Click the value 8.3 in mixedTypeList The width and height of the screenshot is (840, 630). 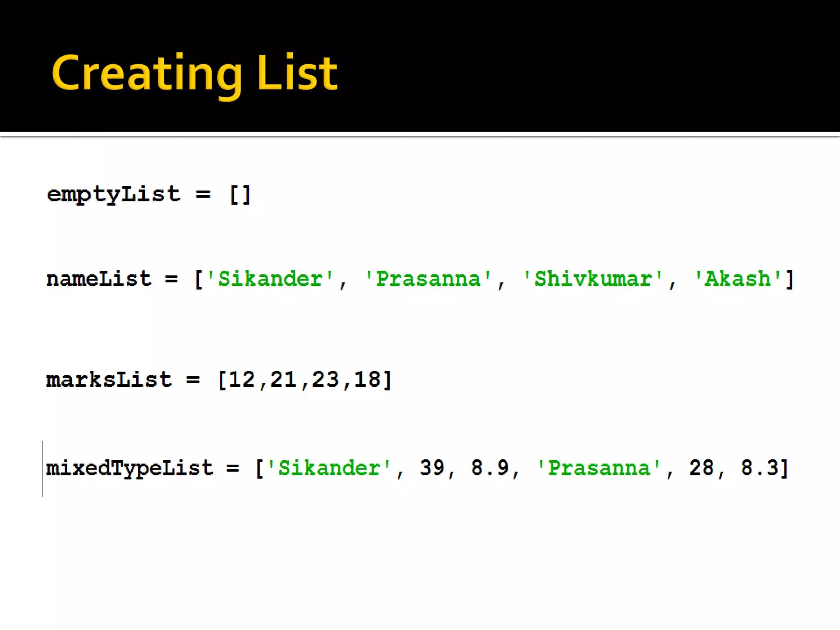click(759, 468)
